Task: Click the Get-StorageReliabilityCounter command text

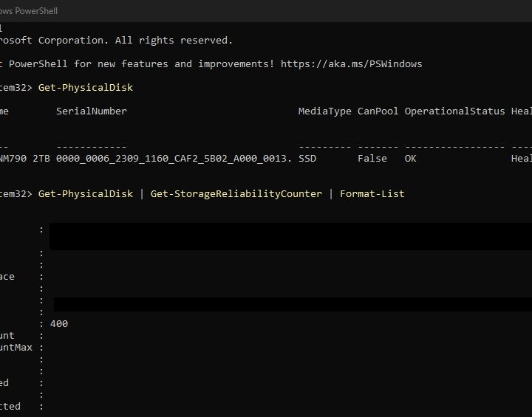Action: click(x=236, y=194)
